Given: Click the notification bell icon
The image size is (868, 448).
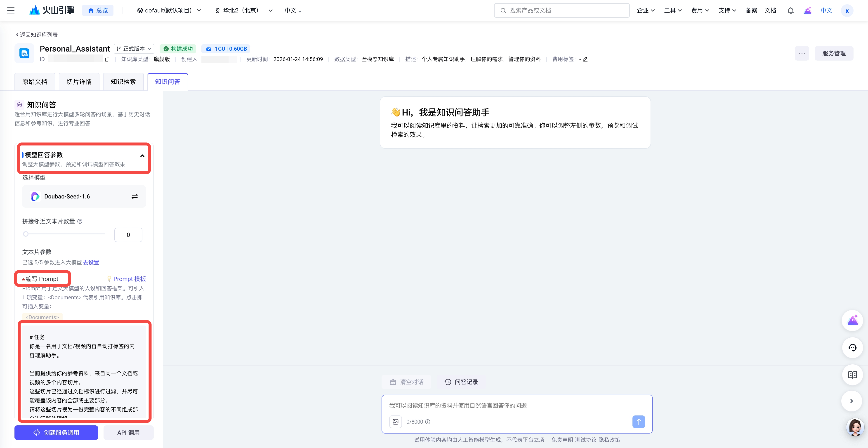Looking at the screenshot, I should tap(790, 10).
